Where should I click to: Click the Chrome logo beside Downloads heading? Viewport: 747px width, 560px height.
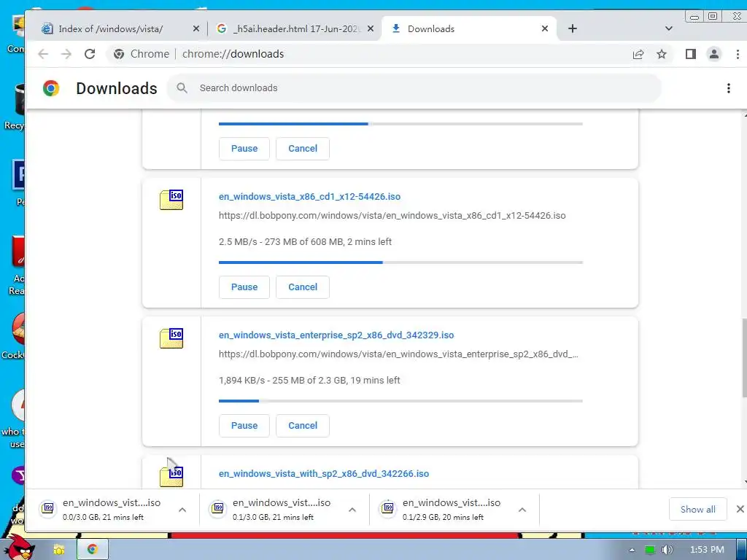51,88
